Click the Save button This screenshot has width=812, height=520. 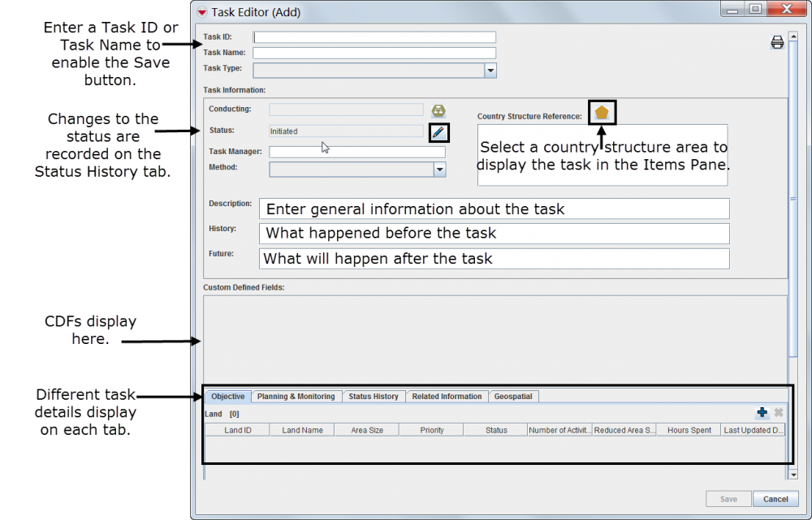pos(728,499)
